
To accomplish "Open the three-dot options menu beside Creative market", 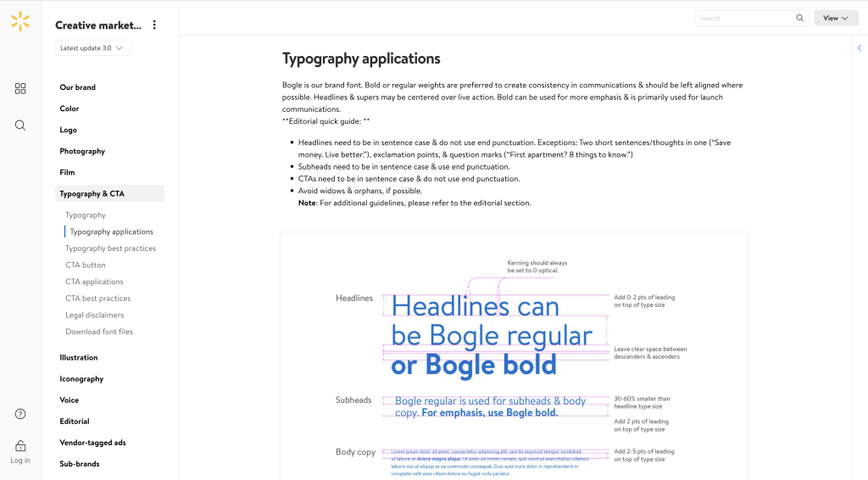I will (x=154, y=25).
